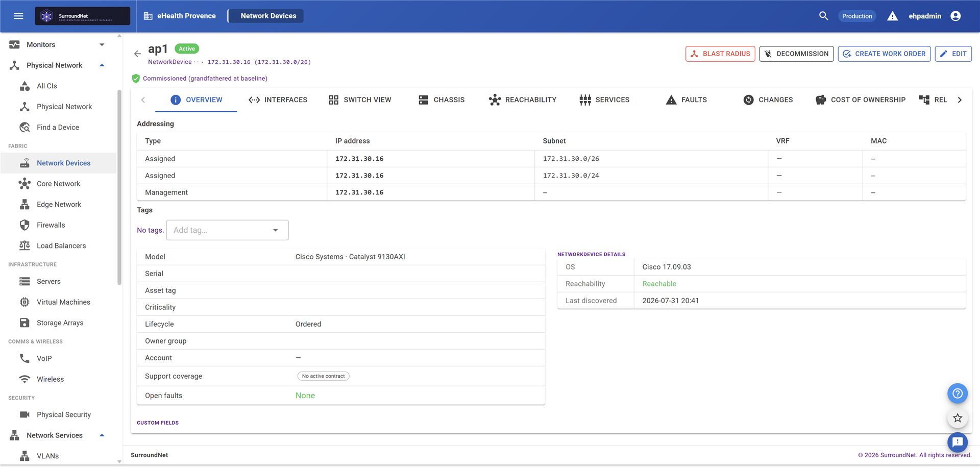Viewport: 980px width, 467px height.
Task: Switch to the Interfaces tab
Action: point(278,100)
